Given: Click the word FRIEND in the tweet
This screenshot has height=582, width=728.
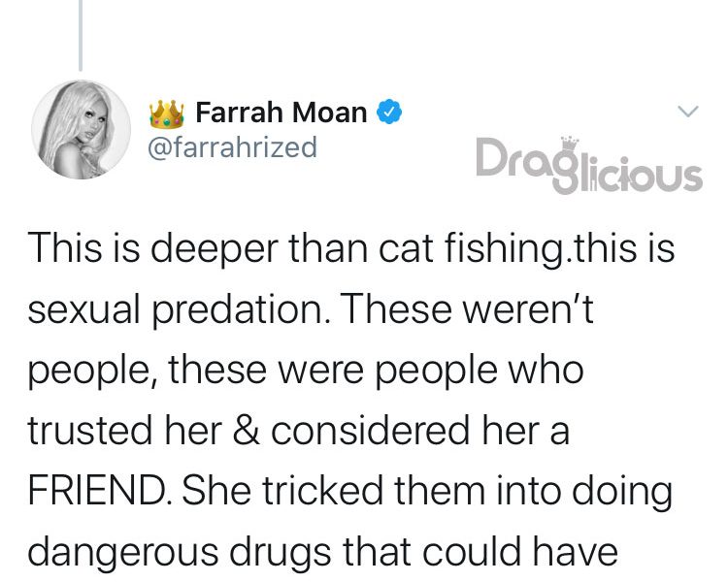Looking at the screenshot, I should [95, 491].
